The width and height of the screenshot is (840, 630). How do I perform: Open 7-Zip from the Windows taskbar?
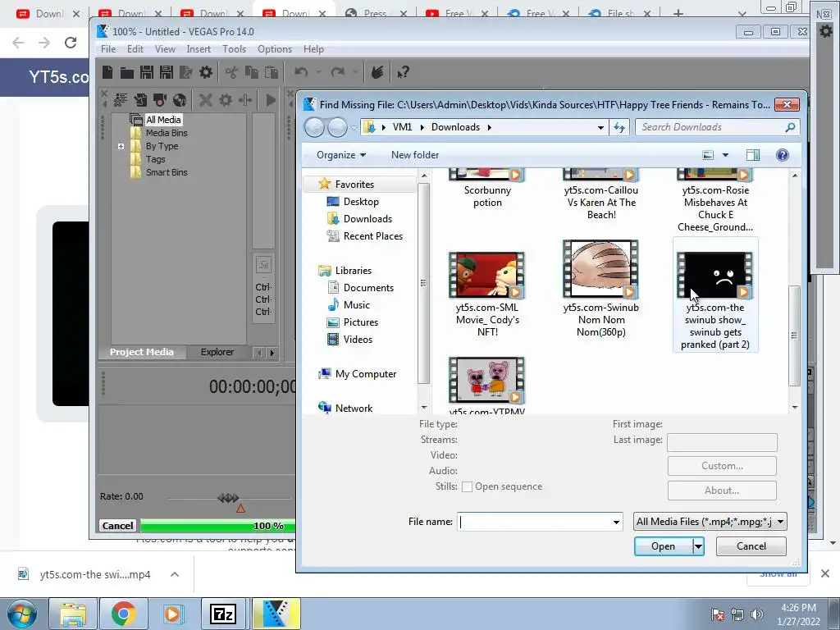[223, 614]
